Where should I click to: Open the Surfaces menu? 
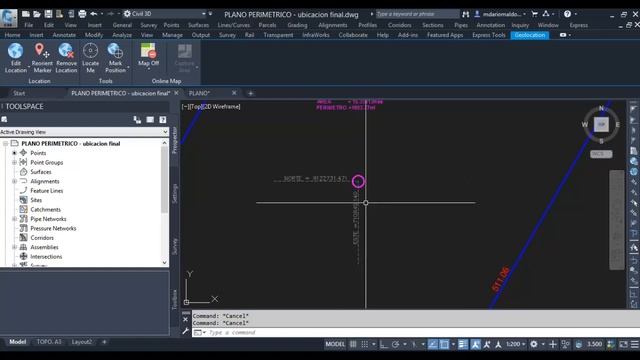point(198,25)
